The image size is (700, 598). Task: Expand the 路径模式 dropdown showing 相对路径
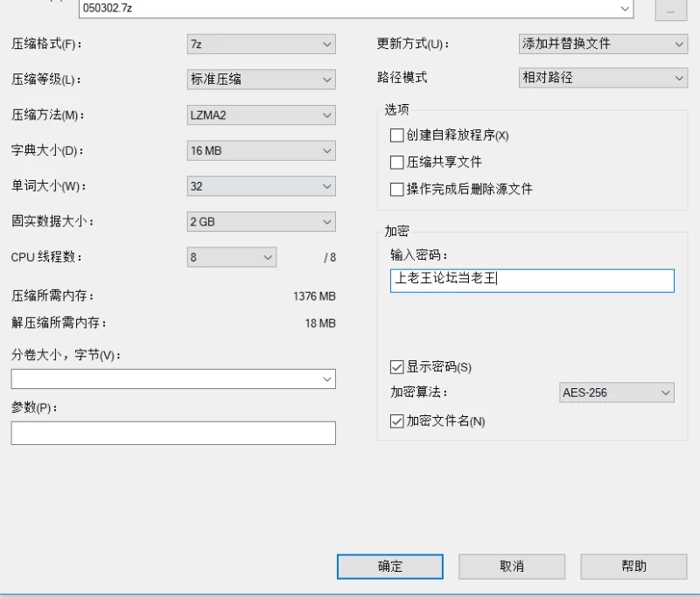(x=603, y=78)
